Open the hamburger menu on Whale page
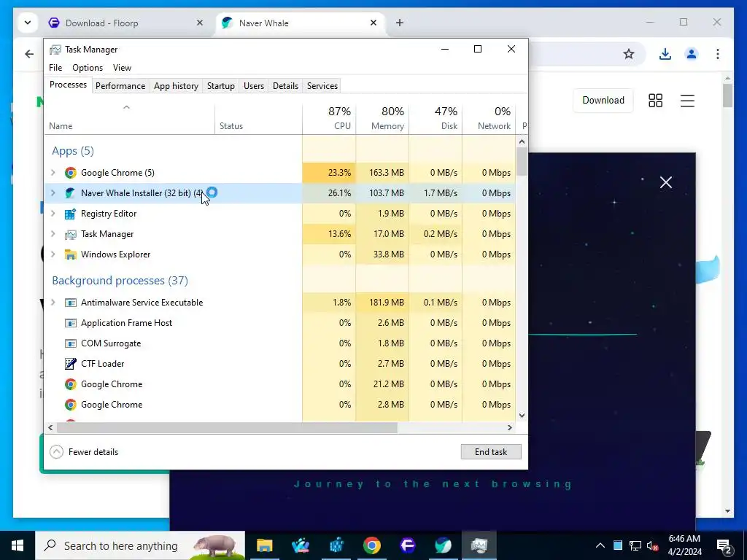747x560 pixels. pos(687,101)
